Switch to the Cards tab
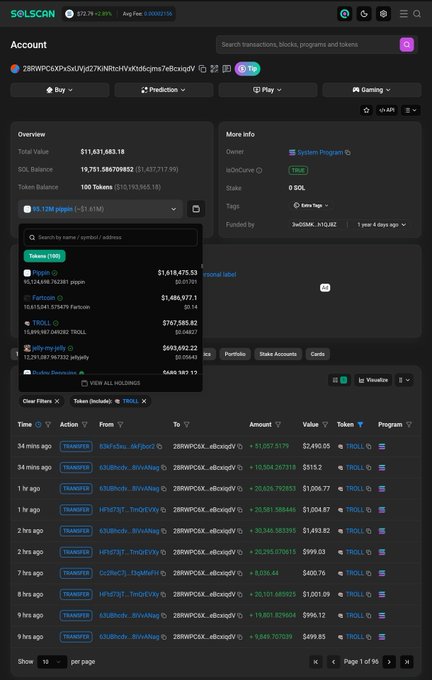 (x=317, y=354)
